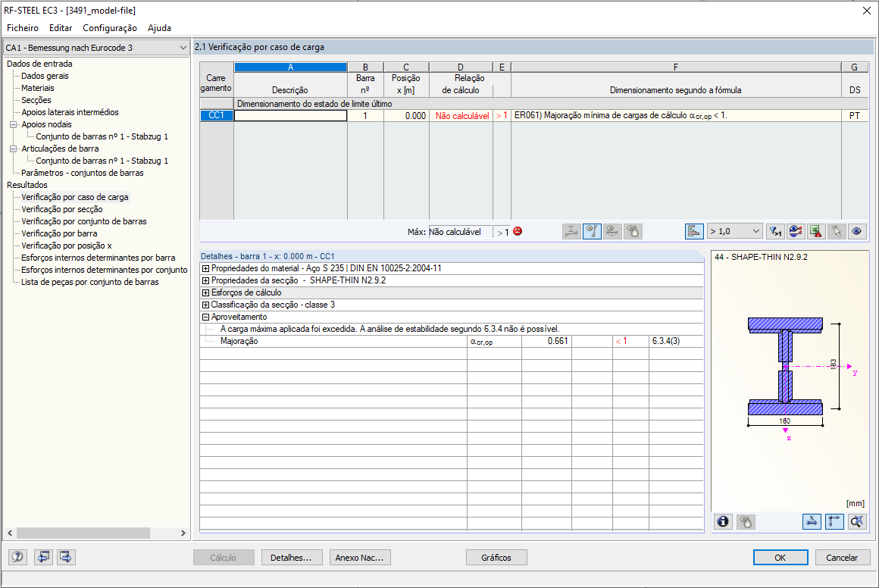Click the gray droplet icon under section preview
Viewport: 879px width, 588px height.
coord(746,522)
